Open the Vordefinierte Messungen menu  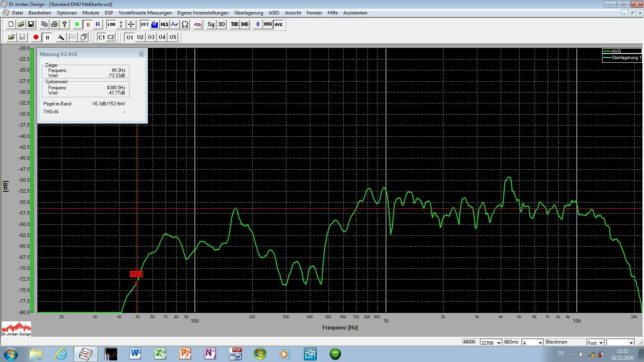(x=145, y=13)
